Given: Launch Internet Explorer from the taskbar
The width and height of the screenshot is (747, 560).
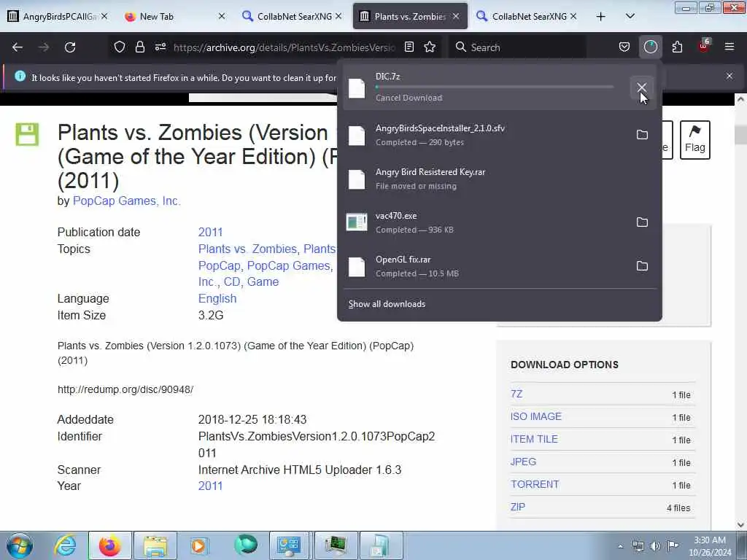Looking at the screenshot, I should click(x=65, y=545).
